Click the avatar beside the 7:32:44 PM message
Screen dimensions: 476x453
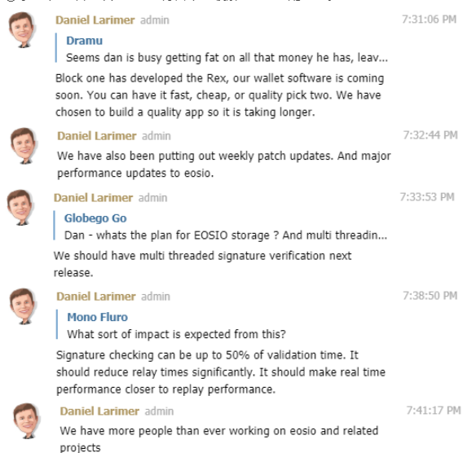(x=24, y=146)
